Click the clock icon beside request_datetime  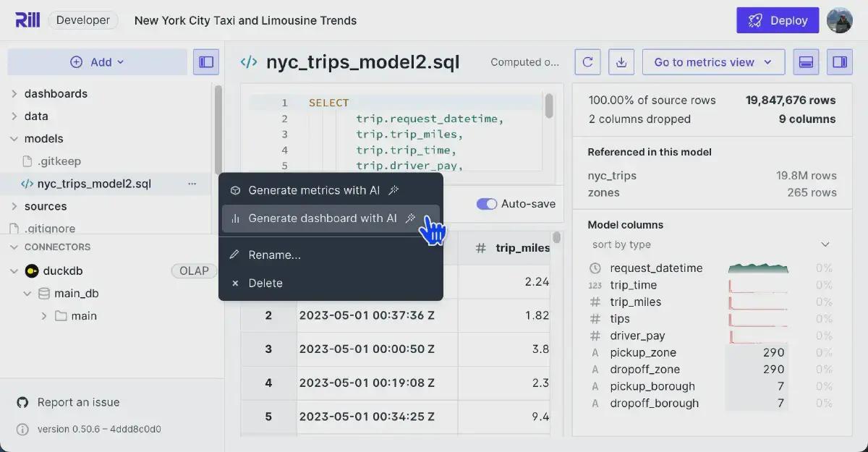595,268
